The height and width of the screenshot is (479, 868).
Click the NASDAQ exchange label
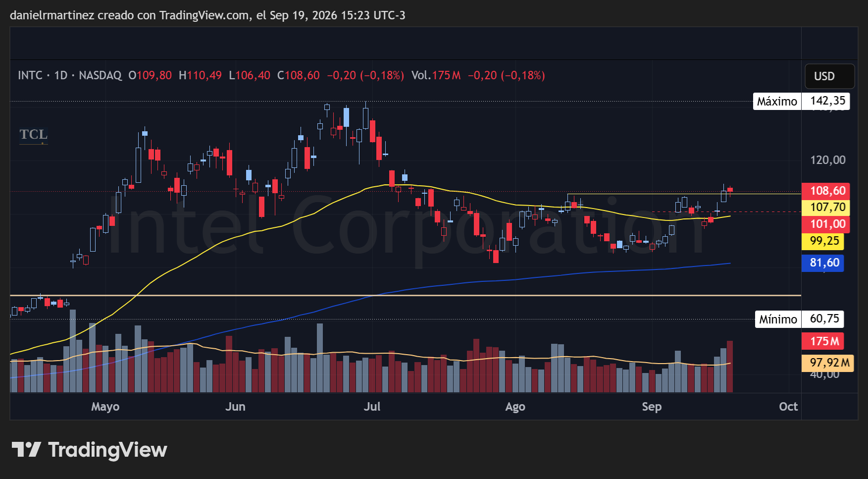(100, 75)
